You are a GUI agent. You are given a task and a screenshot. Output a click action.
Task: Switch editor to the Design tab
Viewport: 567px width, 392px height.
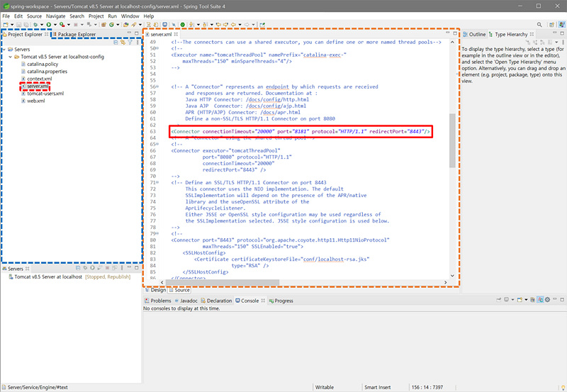[x=155, y=290]
